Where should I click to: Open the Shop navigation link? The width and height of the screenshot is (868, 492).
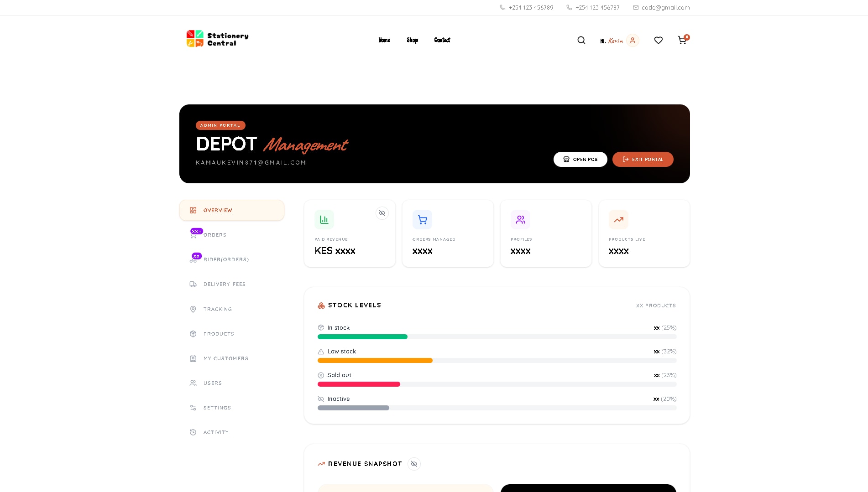tap(412, 40)
